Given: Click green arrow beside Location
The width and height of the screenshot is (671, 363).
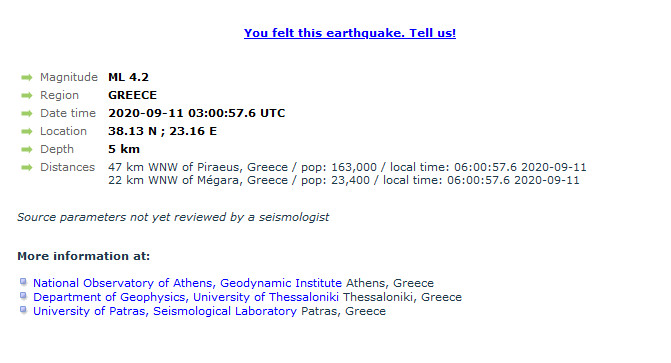Looking at the screenshot, I should [x=27, y=131].
